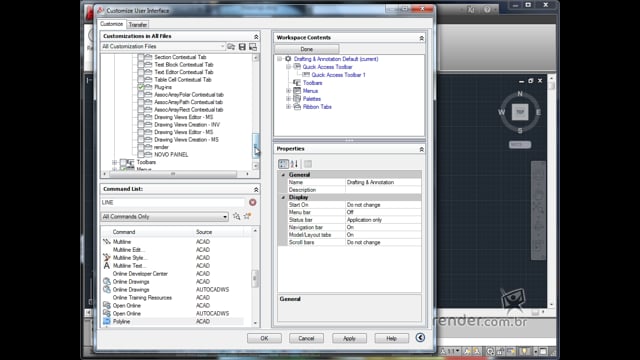Save all customization files with the disk icon
This screenshot has height=360, width=640.
pyautogui.click(x=242, y=47)
